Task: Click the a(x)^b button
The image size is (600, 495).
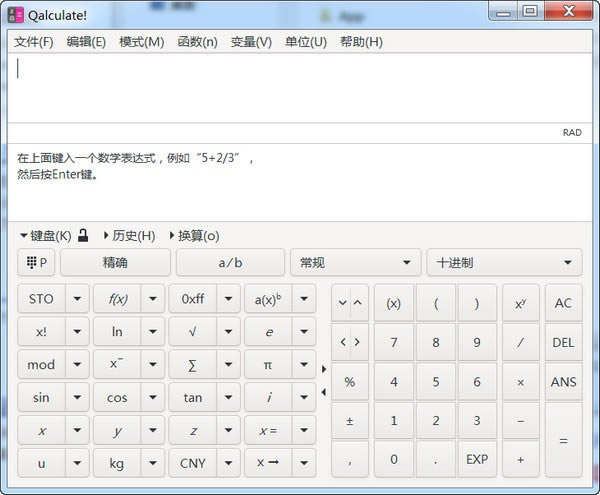Action: [x=268, y=299]
